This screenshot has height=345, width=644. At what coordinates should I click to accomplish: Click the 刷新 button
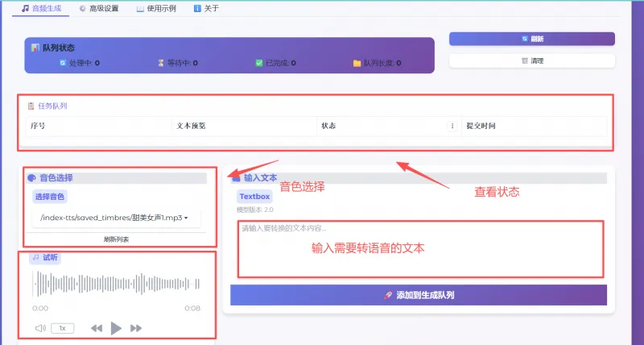[532, 39]
